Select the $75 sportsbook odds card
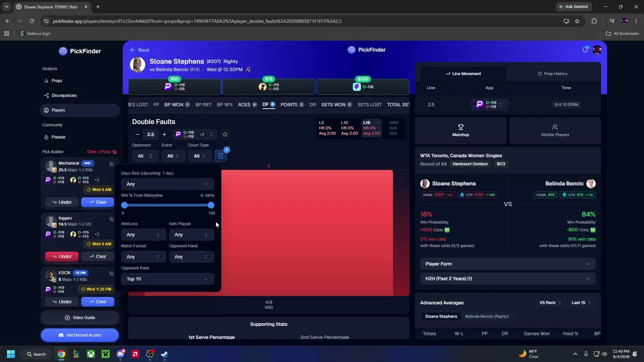 [x=269, y=86]
